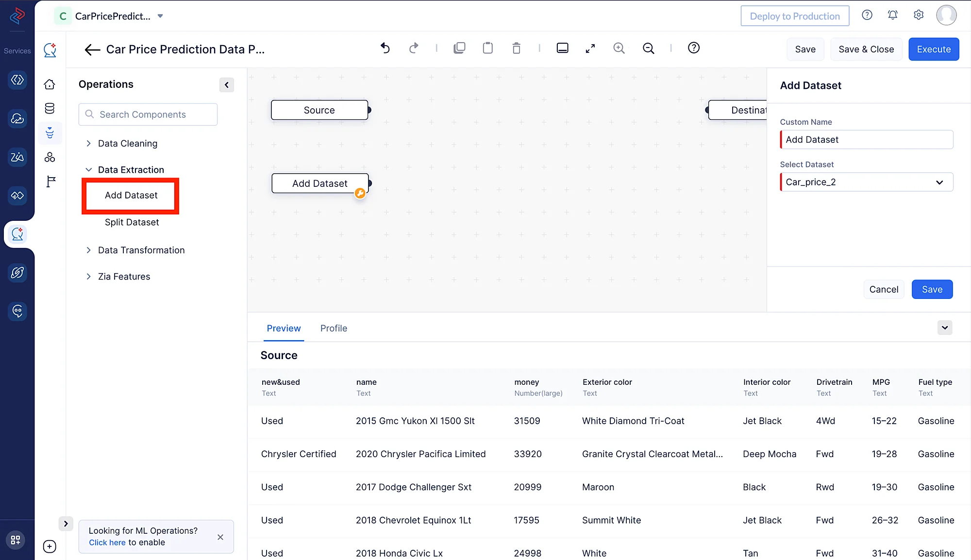
Task: Click the undo arrow in toolbar
Action: click(385, 48)
